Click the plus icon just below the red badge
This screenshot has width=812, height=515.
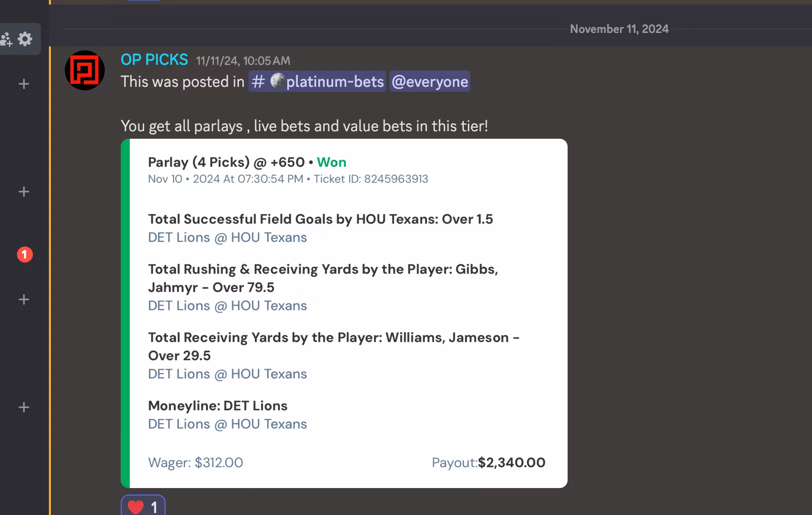pyautogui.click(x=24, y=299)
